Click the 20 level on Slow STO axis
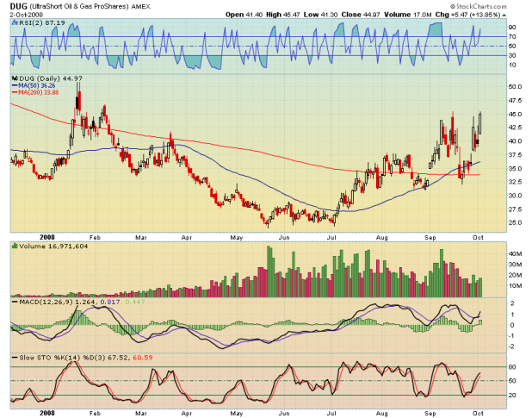Screen dimensions: 532x418 (x=512, y=396)
